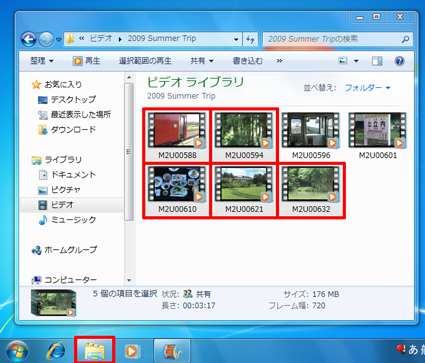Select ホームグループ in navigation pane
The image size is (425, 363).
(64, 250)
